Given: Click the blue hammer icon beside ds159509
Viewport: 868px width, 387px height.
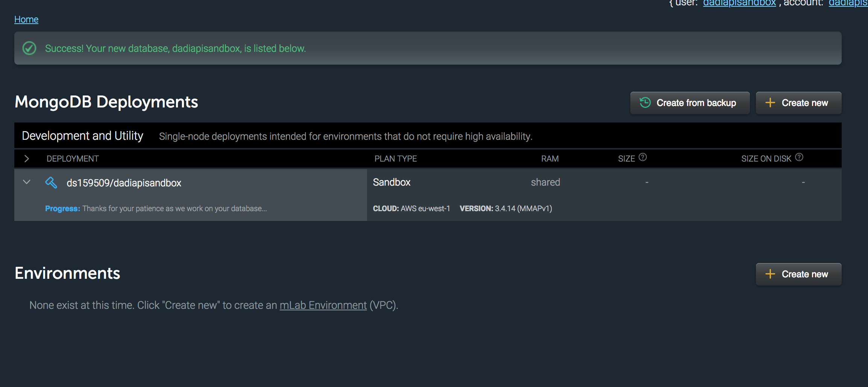Looking at the screenshot, I should pyautogui.click(x=51, y=183).
